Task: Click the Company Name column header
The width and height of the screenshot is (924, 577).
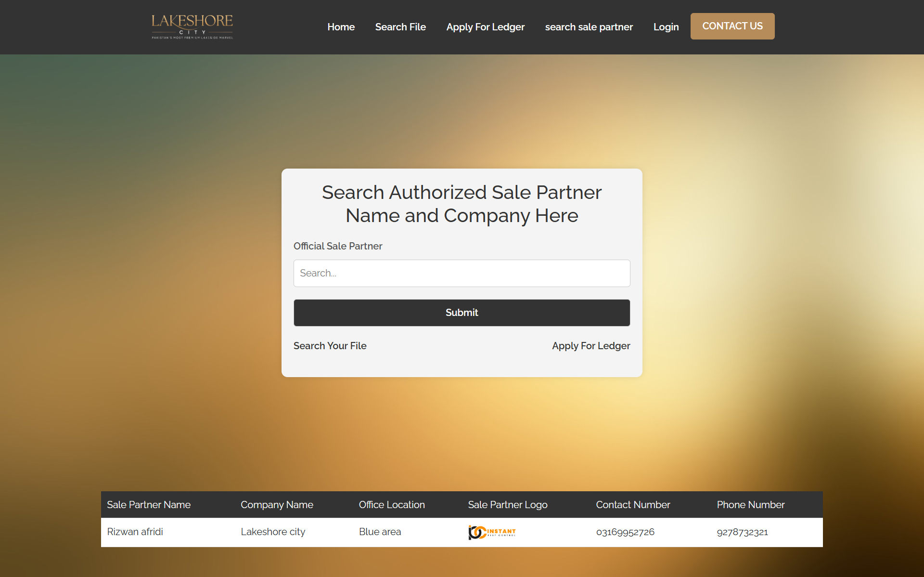Action: 277,505
